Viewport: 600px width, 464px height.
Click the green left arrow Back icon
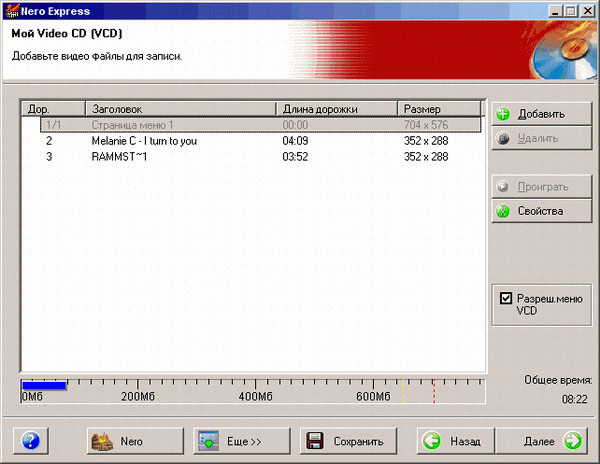coord(432,441)
